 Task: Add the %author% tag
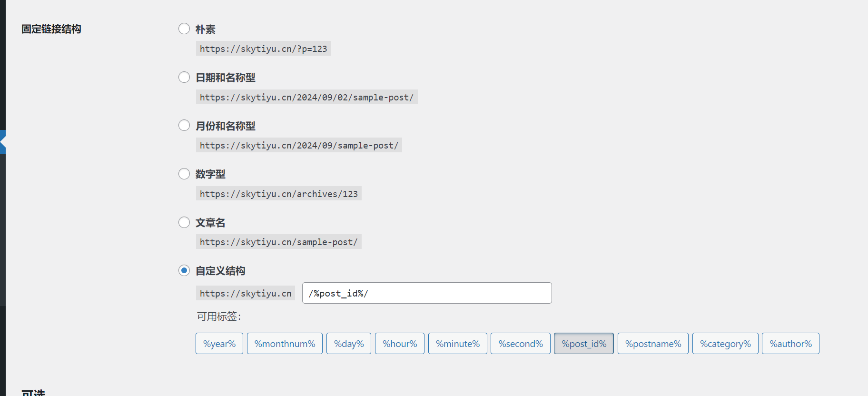790,344
